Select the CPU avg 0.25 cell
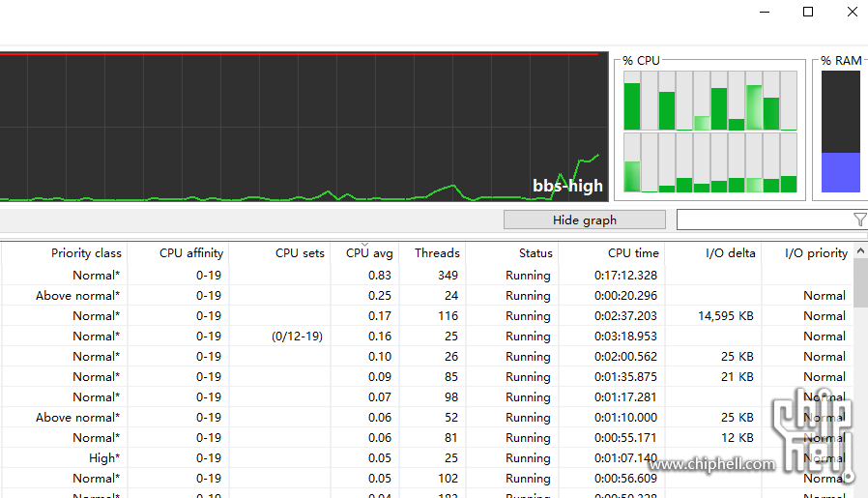Screen dimensions: 868x498 [x=380, y=296]
